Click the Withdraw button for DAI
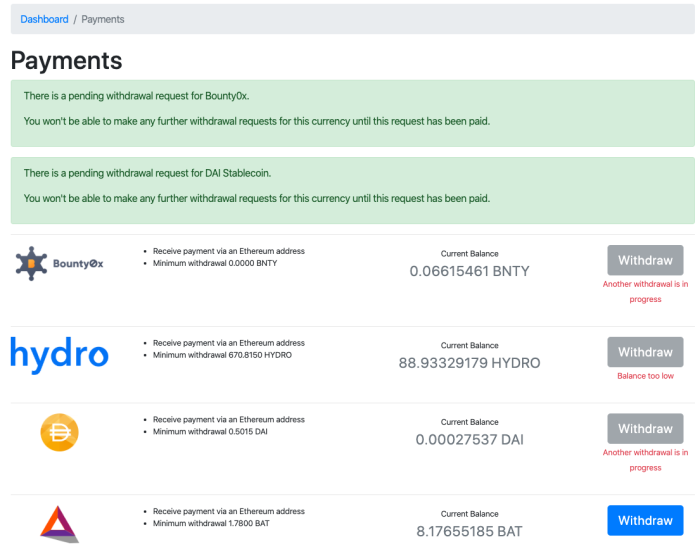This screenshot has width=700, height=554. tap(645, 429)
